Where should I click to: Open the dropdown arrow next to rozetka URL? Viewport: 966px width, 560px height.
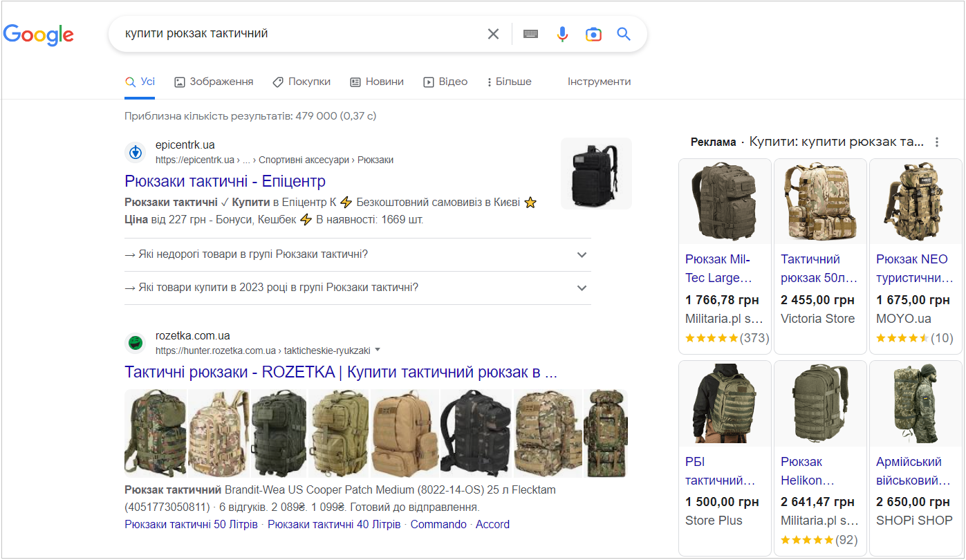[378, 350]
